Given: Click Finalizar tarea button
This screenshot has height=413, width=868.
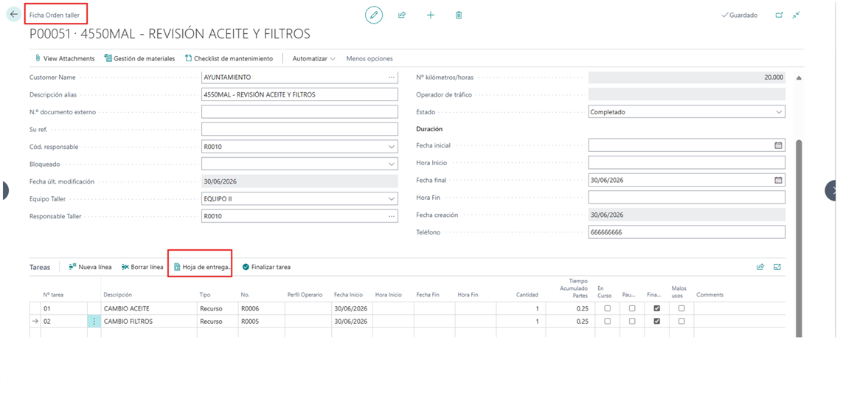Looking at the screenshot, I should 266,267.
